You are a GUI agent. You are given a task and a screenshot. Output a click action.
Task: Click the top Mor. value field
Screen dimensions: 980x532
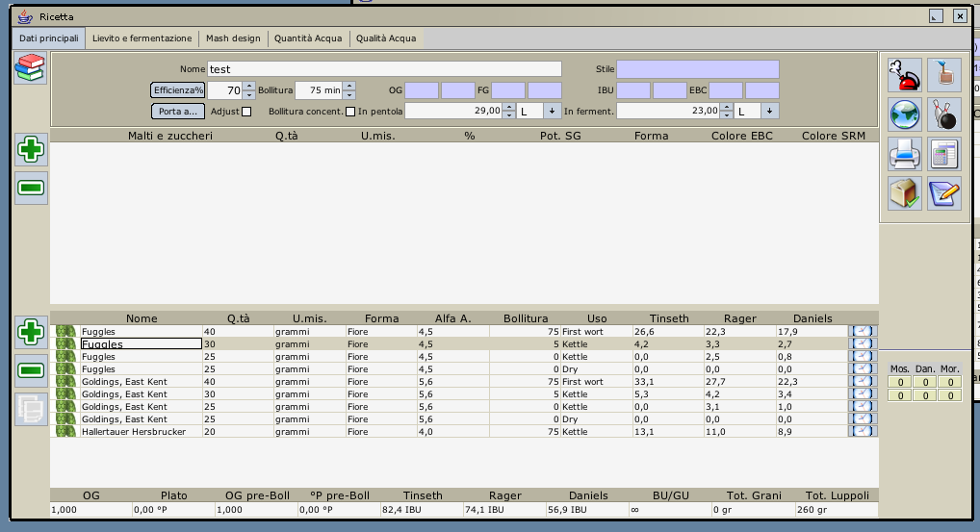(x=950, y=382)
